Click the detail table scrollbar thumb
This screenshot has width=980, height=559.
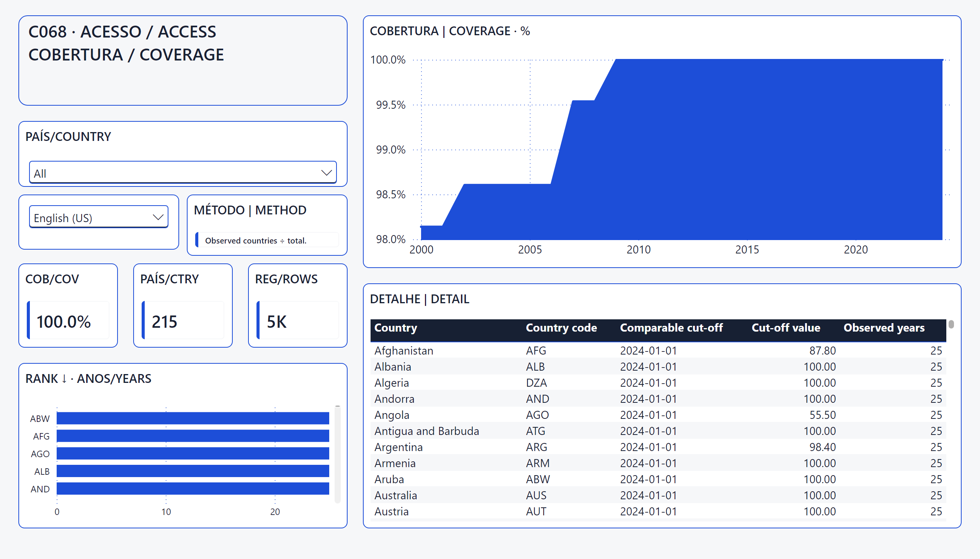point(951,324)
